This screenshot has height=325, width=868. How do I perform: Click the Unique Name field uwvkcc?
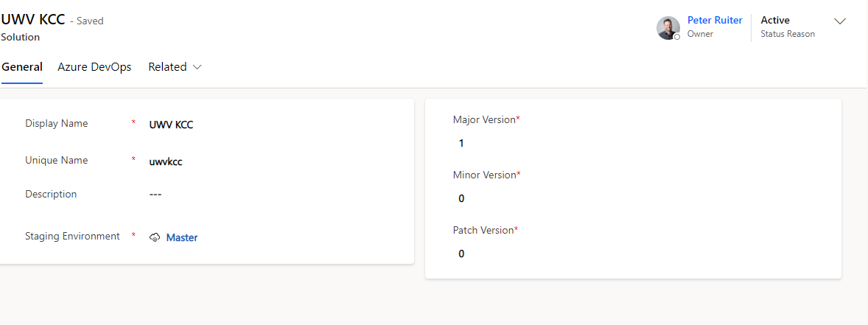pos(166,162)
